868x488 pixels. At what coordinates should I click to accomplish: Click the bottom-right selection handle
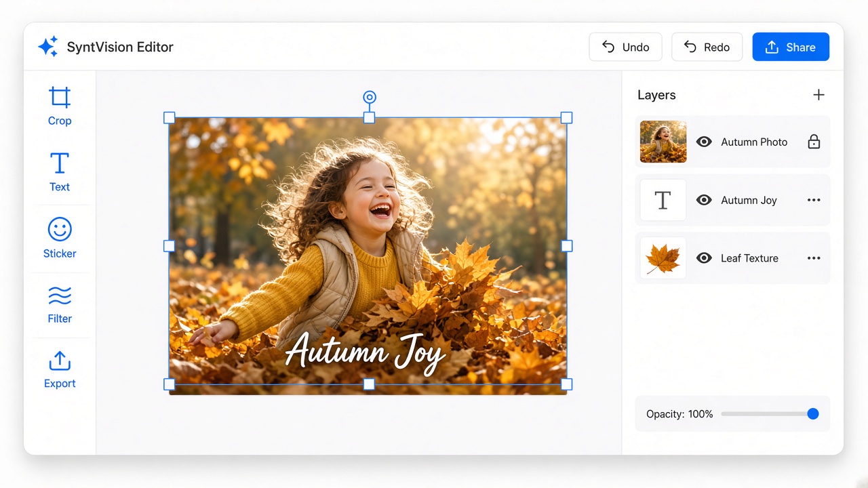click(x=566, y=384)
